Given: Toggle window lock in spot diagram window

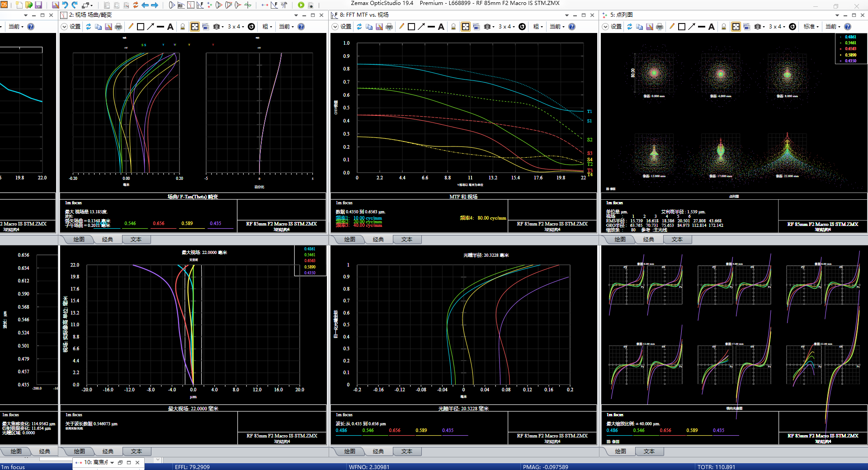Looking at the screenshot, I should (724, 27).
